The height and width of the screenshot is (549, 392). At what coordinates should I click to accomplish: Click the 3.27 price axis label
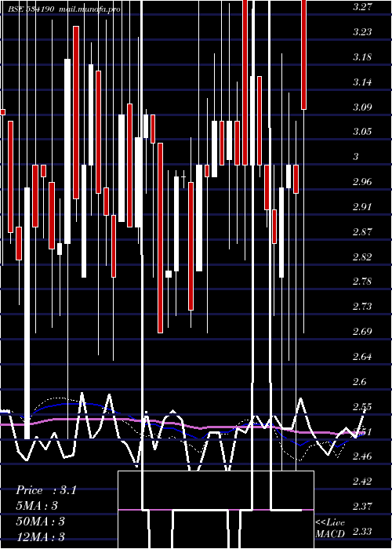361,6
